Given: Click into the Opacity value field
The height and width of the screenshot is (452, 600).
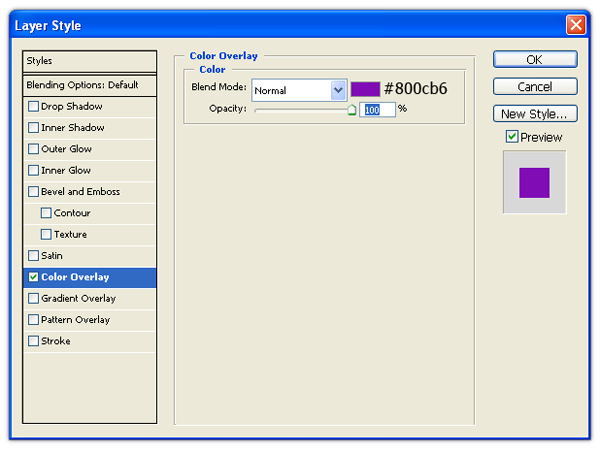Looking at the screenshot, I should [x=377, y=110].
